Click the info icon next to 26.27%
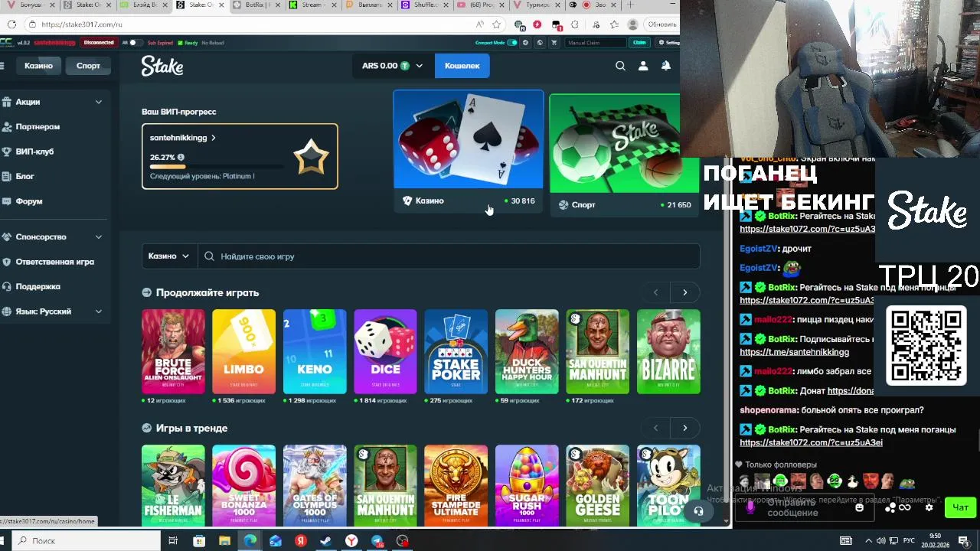Screen dimensions: 980x551 point(181,158)
